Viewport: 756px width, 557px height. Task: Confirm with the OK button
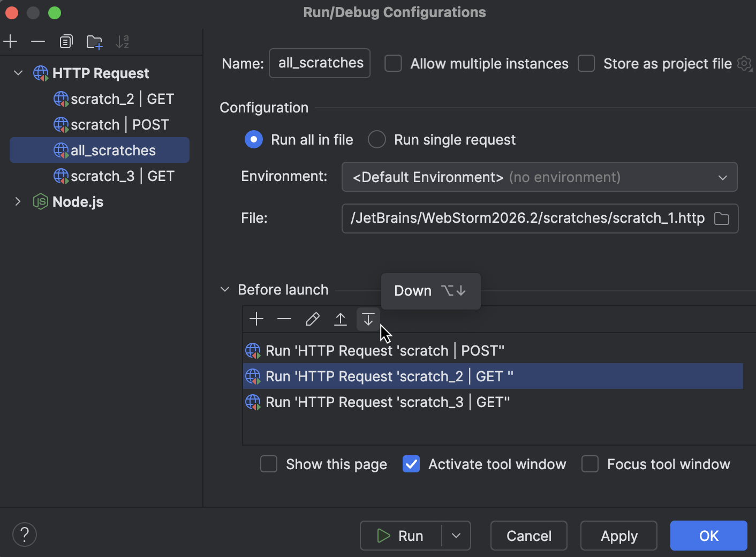pyautogui.click(x=709, y=536)
